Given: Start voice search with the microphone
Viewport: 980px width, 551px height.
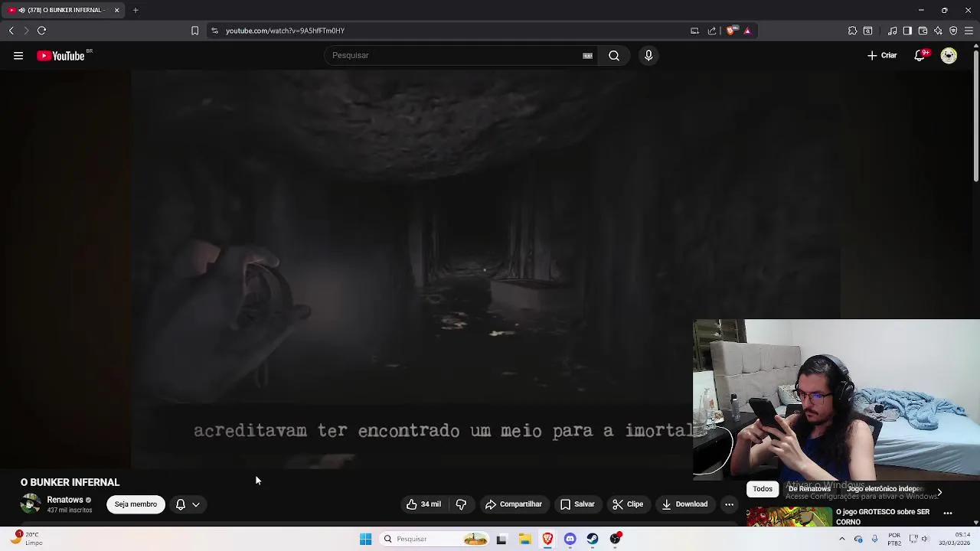Looking at the screenshot, I should (648, 55).
